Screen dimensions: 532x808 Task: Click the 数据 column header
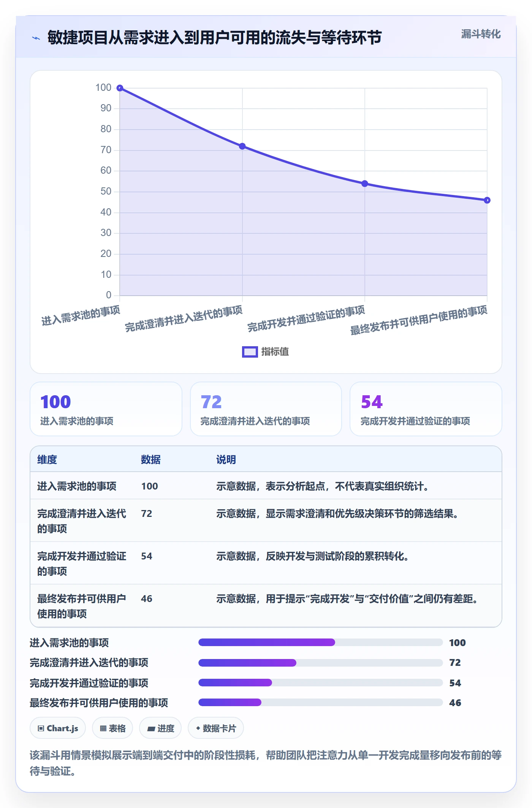coord(151,459)
